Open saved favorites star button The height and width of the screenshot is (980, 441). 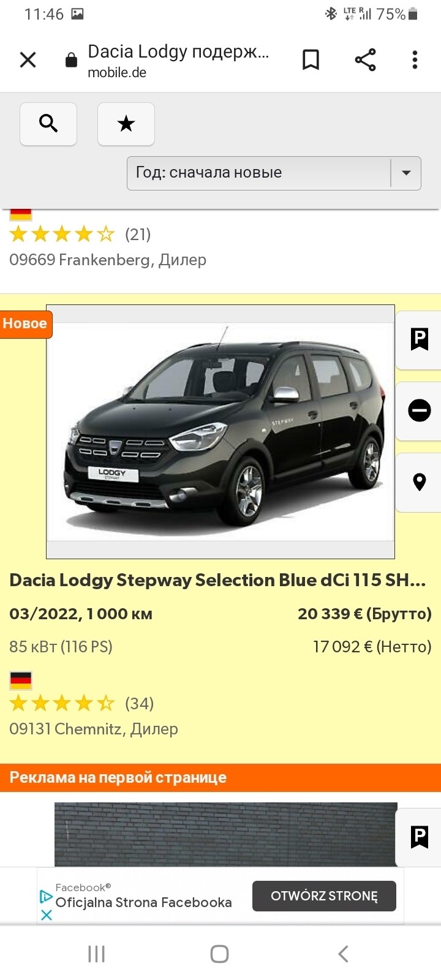tap(126, 124)
